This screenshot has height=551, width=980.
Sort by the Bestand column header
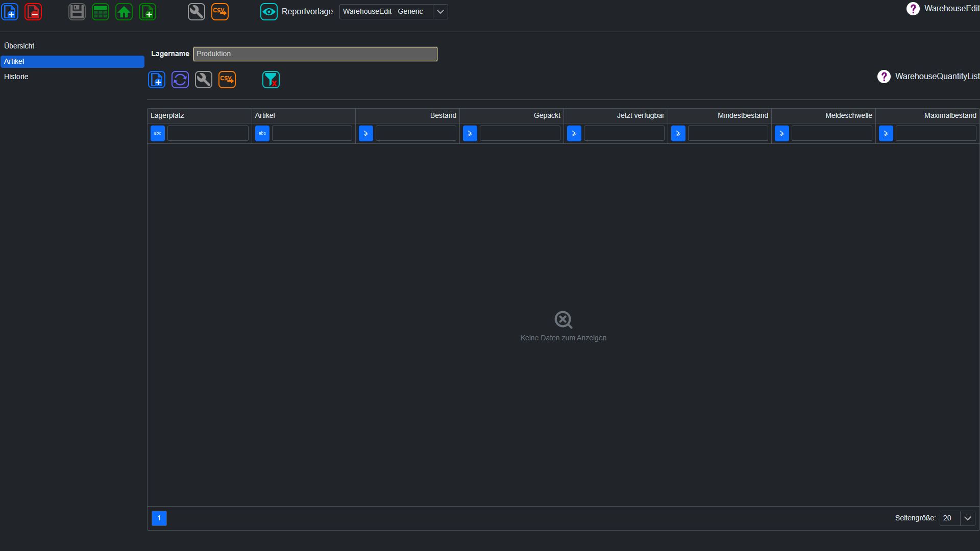point(408,115)
